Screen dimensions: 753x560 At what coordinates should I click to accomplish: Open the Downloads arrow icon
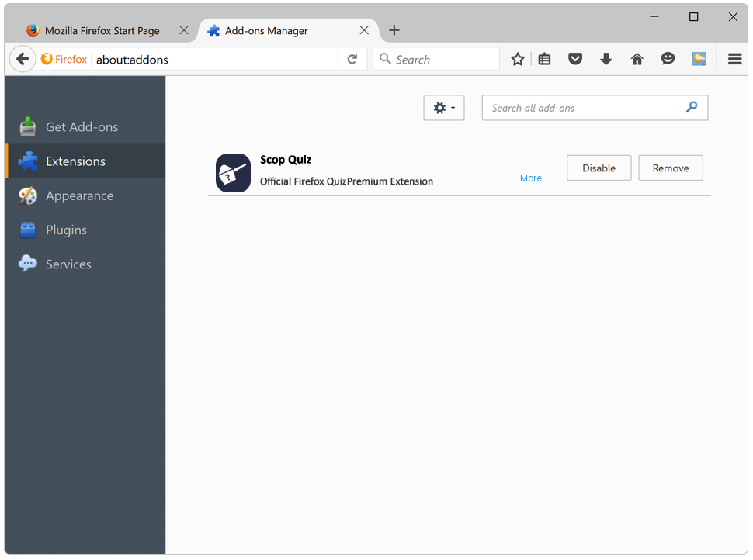click(x=606, y=60)
